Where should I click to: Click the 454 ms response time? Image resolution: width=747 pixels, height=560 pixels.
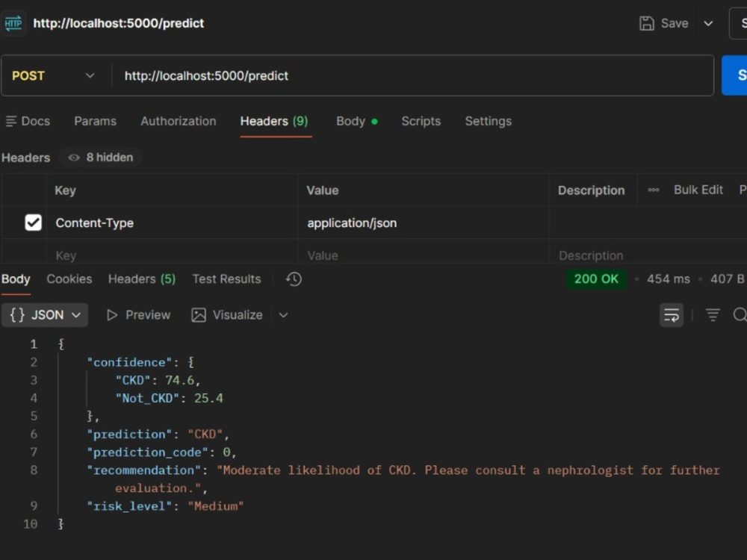[x=668, y=279]
